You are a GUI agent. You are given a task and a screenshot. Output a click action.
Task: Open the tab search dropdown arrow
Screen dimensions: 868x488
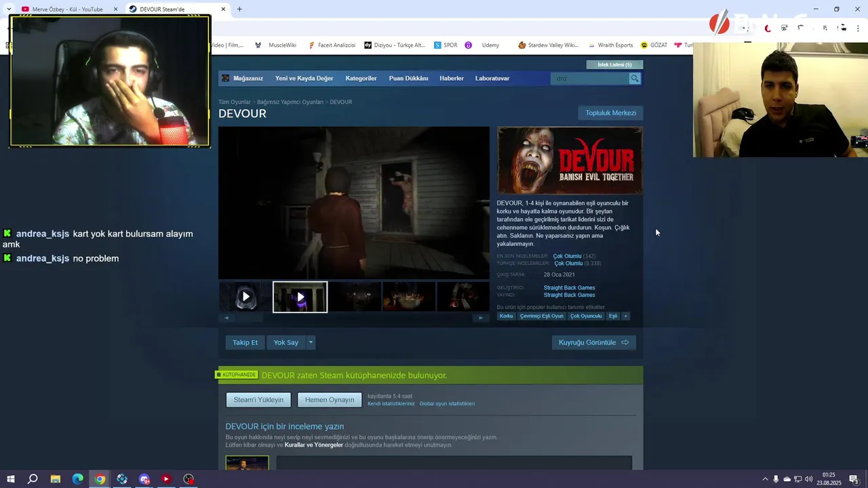click(8, 9)
